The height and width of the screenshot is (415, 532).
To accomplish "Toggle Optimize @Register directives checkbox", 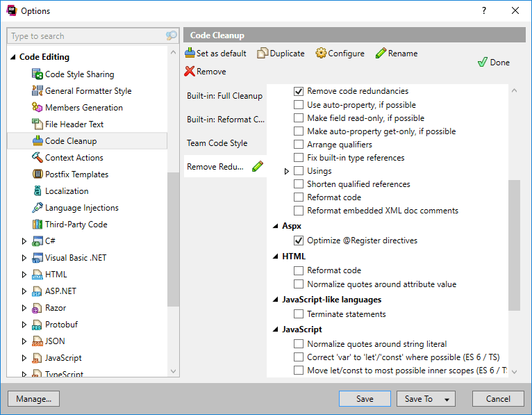I will pos(299,241).
